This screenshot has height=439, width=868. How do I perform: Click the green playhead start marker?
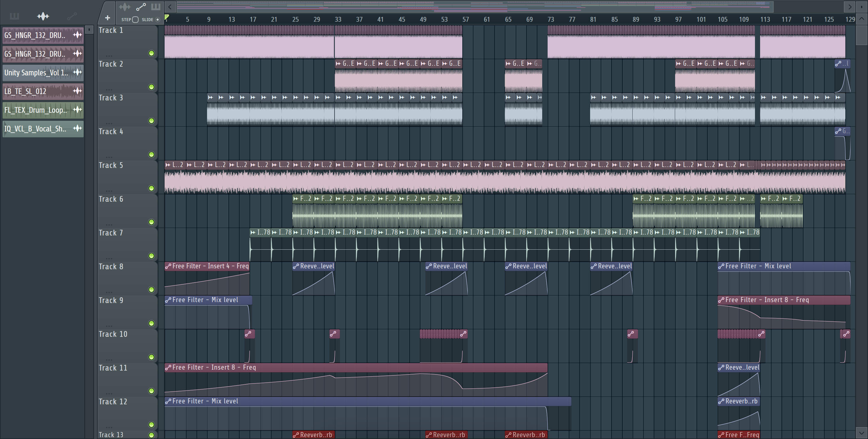tap(166, 17)
